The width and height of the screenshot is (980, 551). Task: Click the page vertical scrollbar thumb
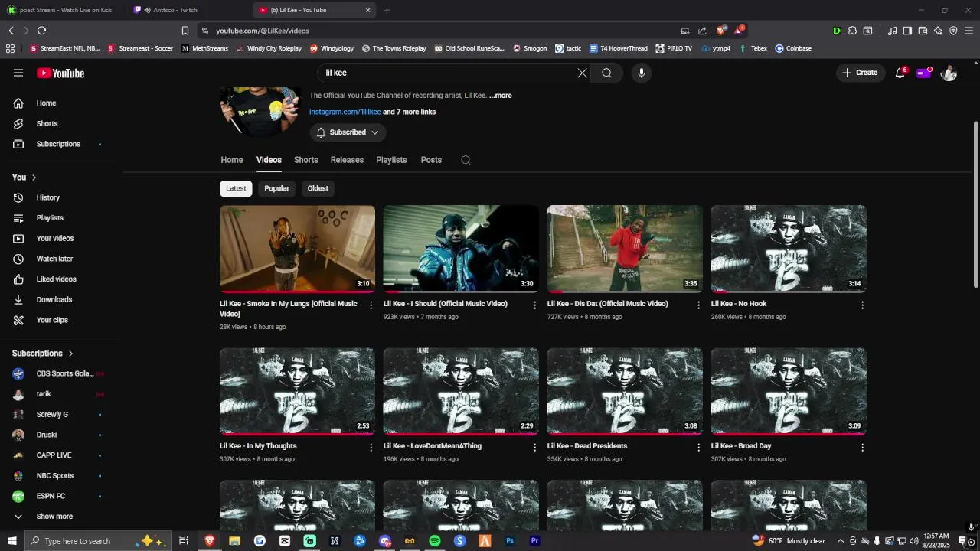point(975,205)
